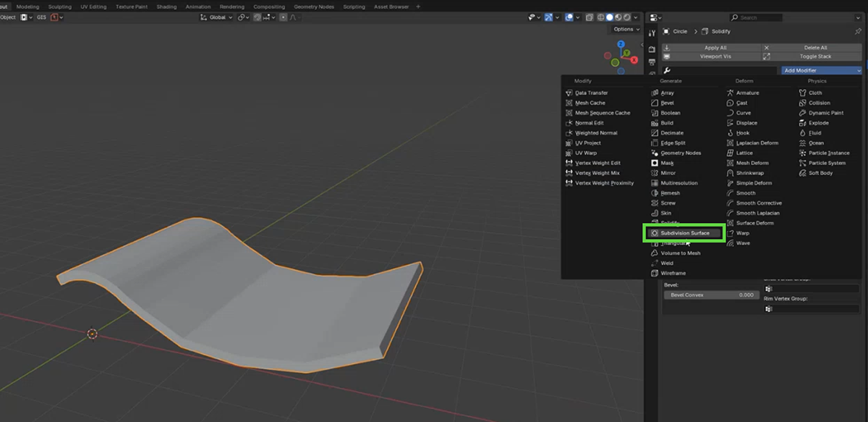Click the Wireframe modifier icon
This screenshot has height=422, width=868.
point(655,274)
